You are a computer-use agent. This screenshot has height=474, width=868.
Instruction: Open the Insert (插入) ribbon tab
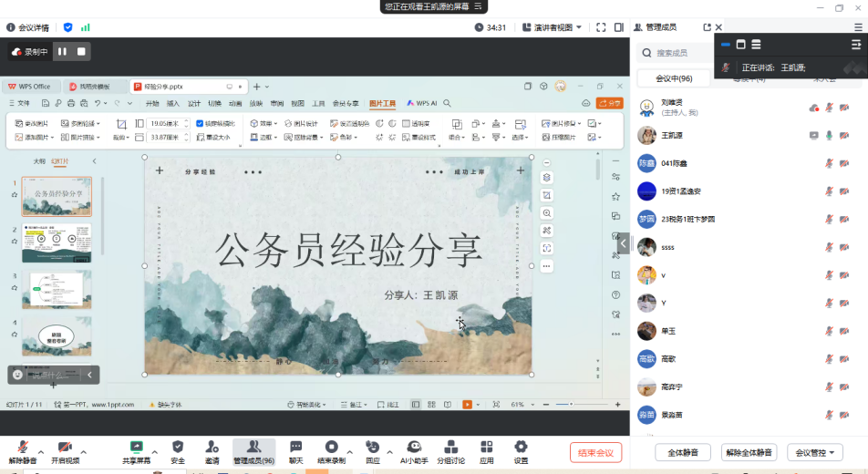click(x=173, y=104)
